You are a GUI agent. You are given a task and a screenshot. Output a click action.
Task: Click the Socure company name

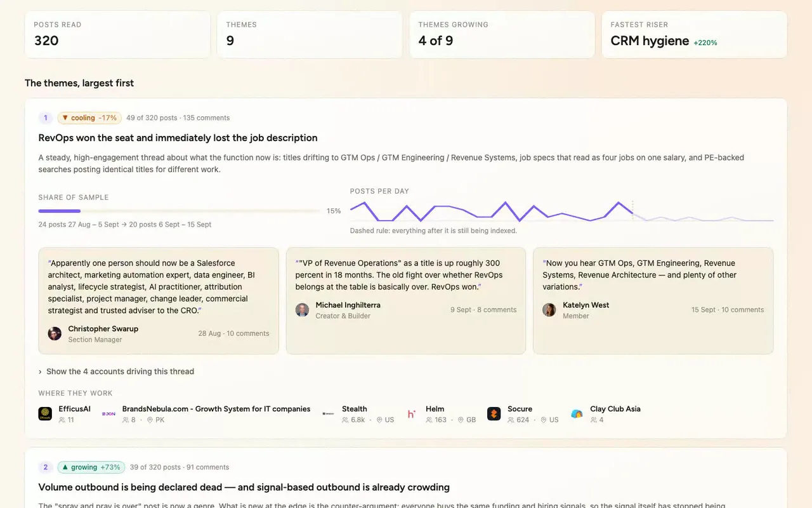[x=520, y=409]
